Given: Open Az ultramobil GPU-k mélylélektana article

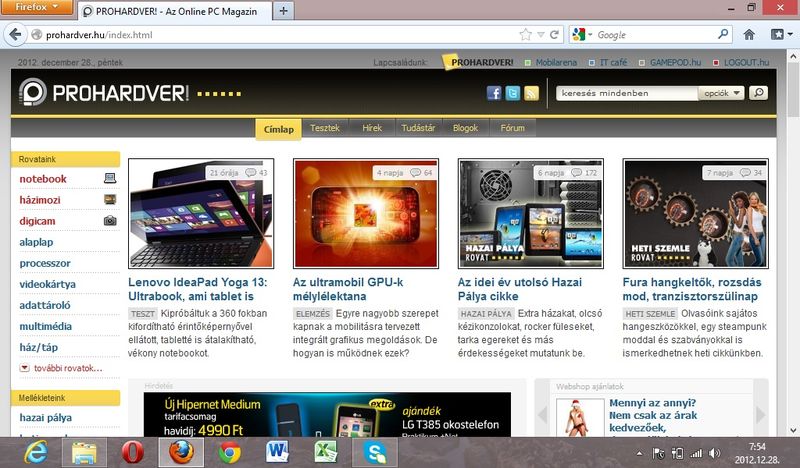Looking at the screenshot, I should (x=348, y=289).
